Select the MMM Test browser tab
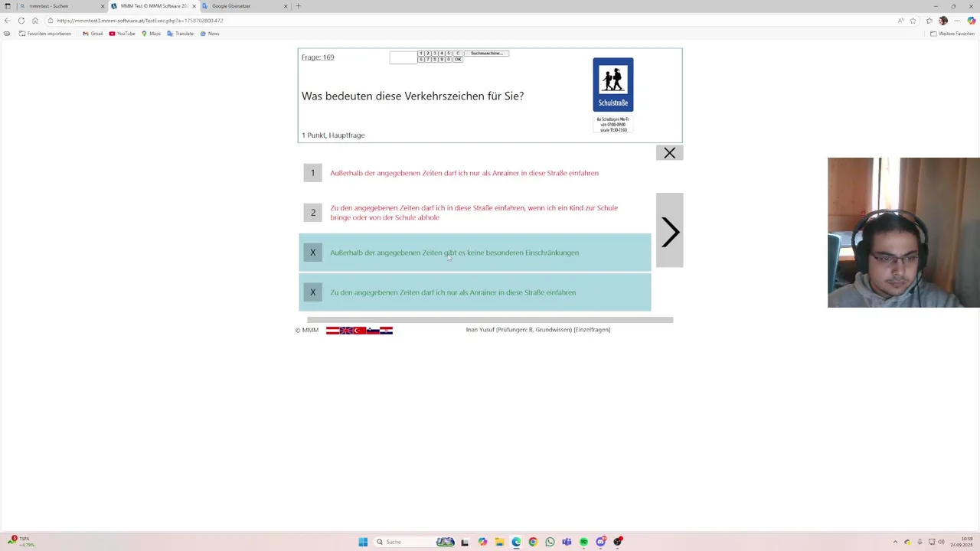Screen dimensions: 980x551 155,6
